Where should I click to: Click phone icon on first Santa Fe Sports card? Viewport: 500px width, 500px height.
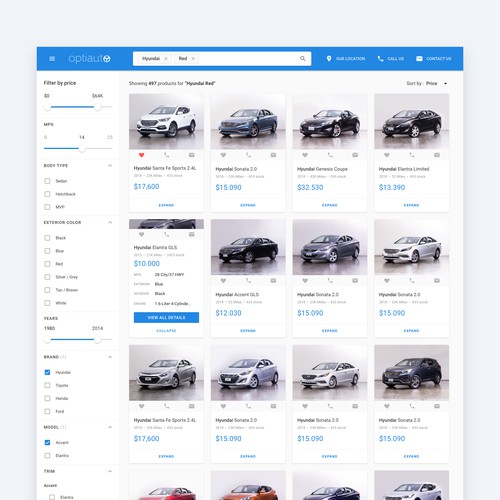[x=167, y=155]
